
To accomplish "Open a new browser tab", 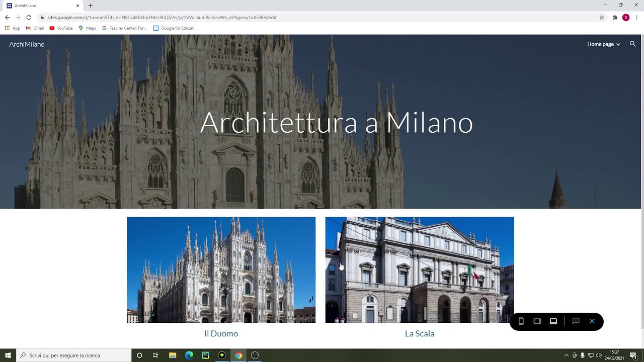I will [x=91, y=6].
